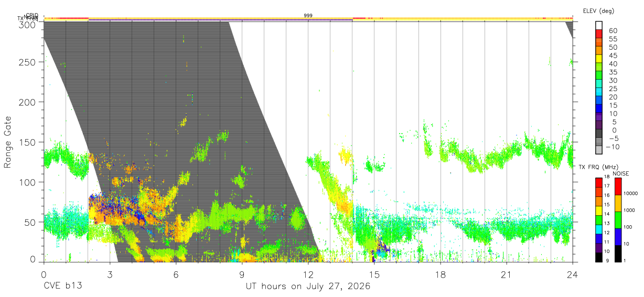Click the 'ELEV (deg)' colorbar title
644x297 pixels.
coord(598,11)
